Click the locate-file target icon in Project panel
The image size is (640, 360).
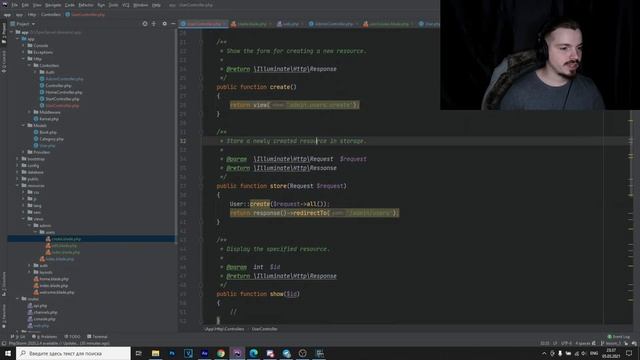[x=144, y=24]
